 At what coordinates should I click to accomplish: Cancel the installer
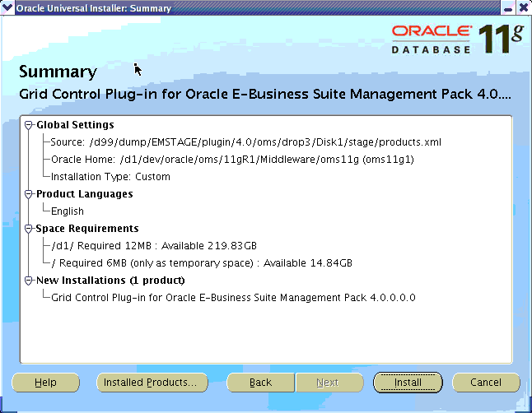[x=486, y=383]
